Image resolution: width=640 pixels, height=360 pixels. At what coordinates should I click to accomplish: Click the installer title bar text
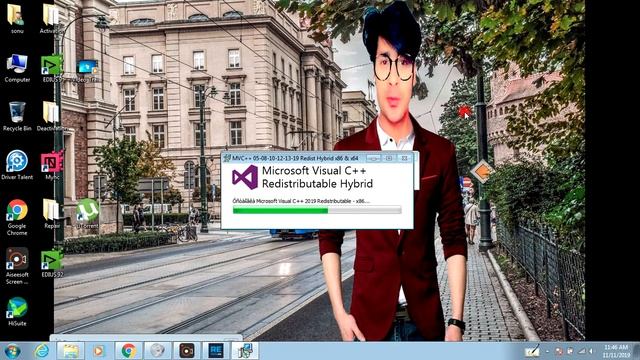295,158
